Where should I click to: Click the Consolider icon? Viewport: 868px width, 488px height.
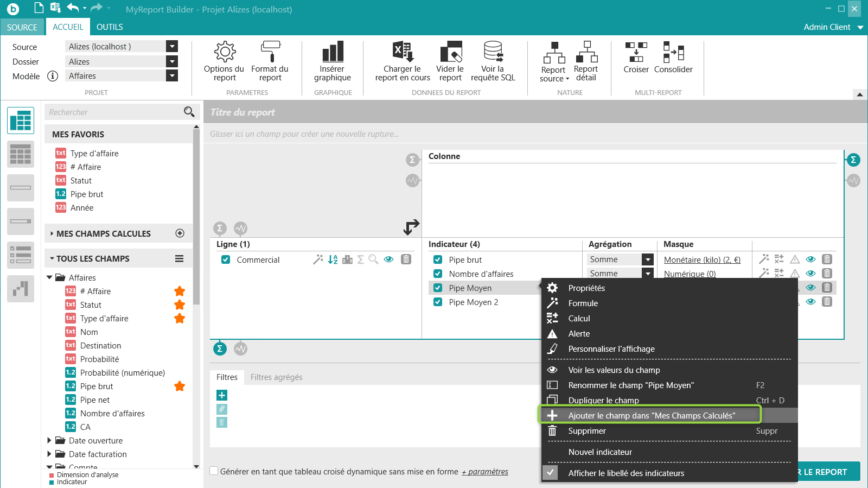pos(673,58)
